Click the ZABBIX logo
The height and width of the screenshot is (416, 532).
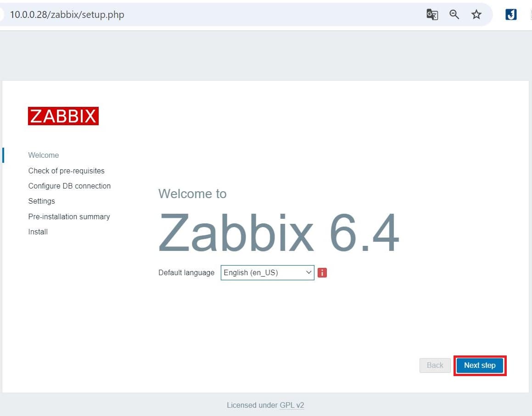63,116
